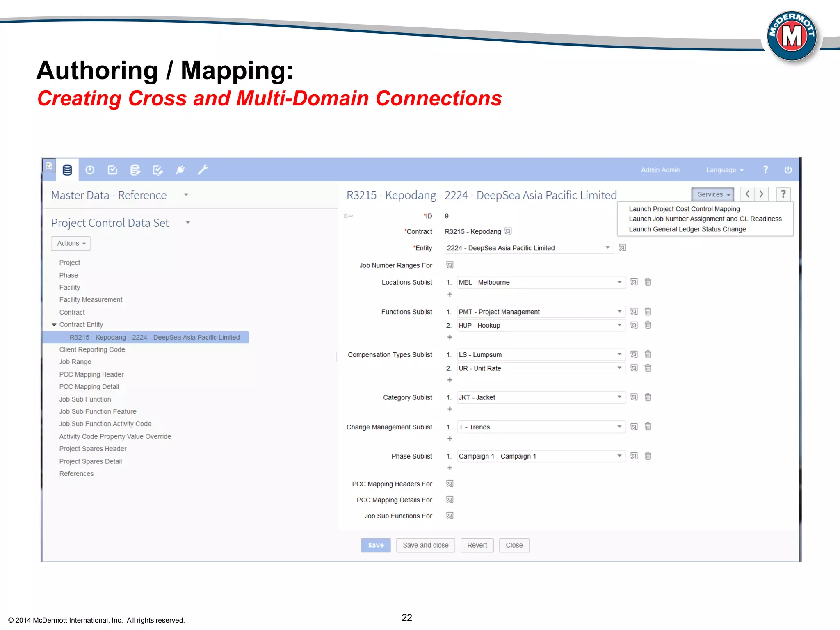
Task: Delete the UR - Unit Rate row
Action: 648,368
